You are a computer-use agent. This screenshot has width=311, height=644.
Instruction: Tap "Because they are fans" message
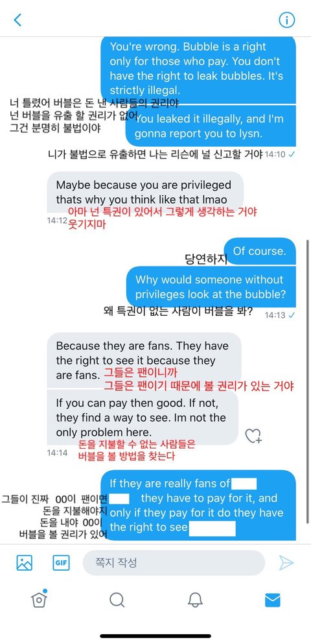[144, 360]
